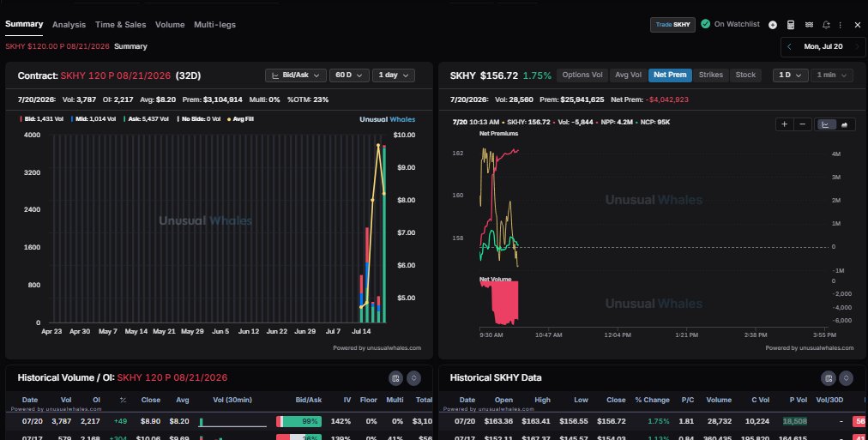Sort by the % Change column header
The width and height of the screenshot is (868, 440).
[x=652, y=400]
